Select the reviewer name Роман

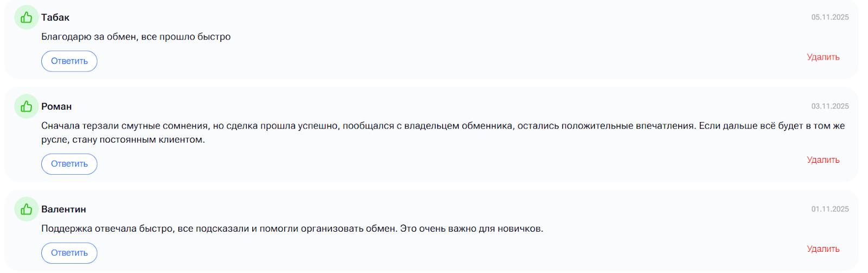tap(56, 106)
